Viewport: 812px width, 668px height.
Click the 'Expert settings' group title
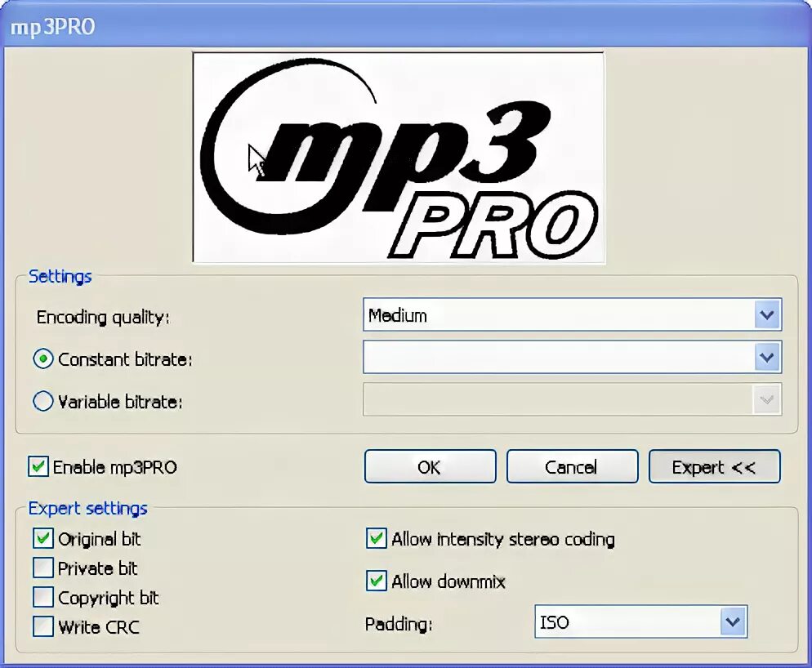tap(87, 509)
